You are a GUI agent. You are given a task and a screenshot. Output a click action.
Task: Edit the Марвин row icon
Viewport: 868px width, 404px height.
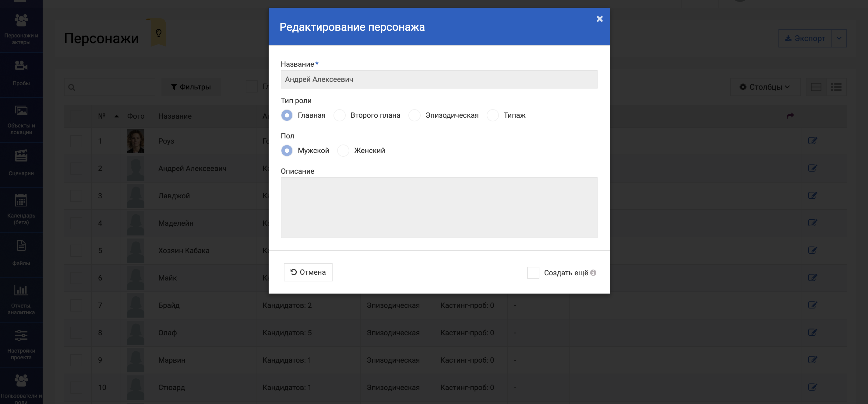click(812, 360)
